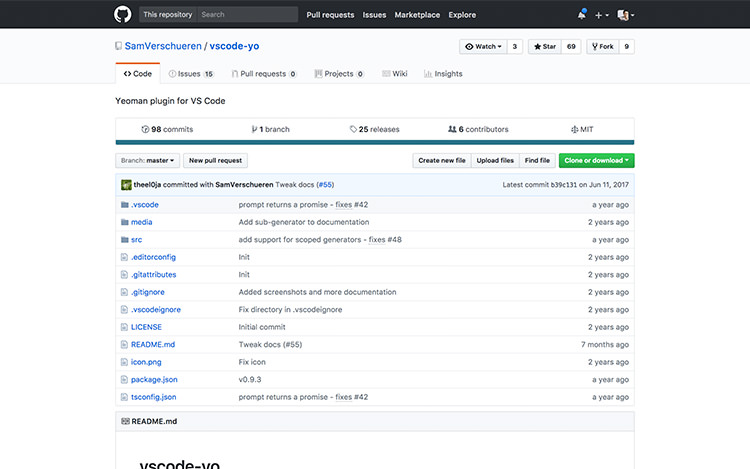Open commit message 'Initial commit'

pyautogui.click(x=262, y=327)
